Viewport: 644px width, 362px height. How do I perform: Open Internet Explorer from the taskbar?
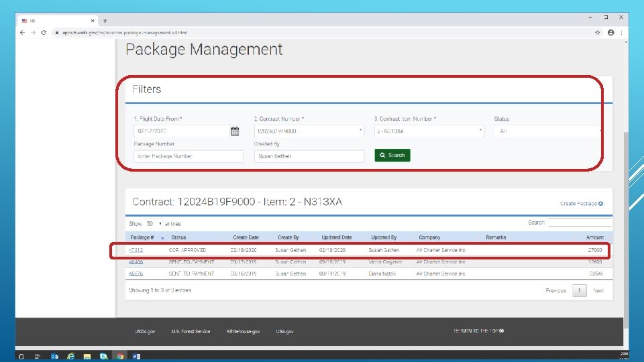(x=70, y=356)
